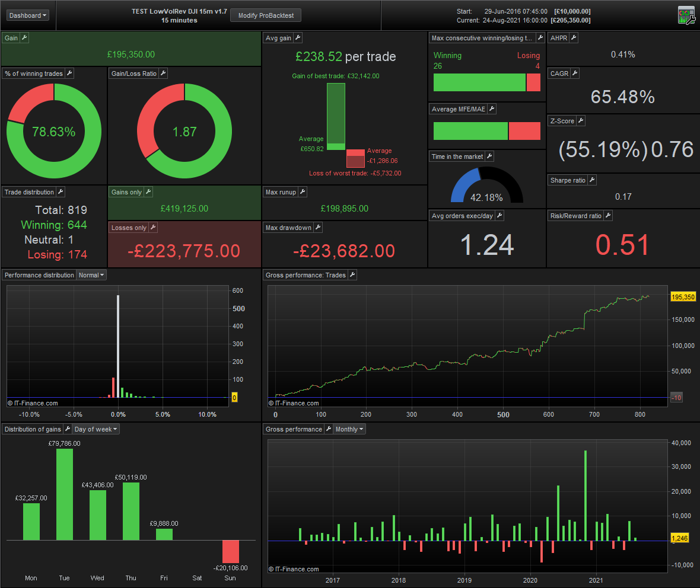Click the red Losing 4 consecutive bar
This screenshot has height=588, width=700.
click(533, 82)
